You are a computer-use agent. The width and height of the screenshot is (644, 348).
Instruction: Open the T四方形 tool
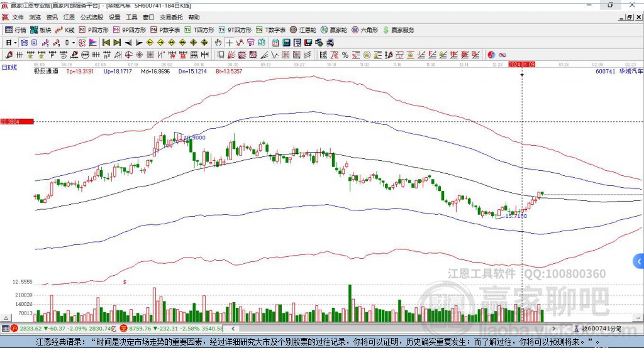pos(199,30)
